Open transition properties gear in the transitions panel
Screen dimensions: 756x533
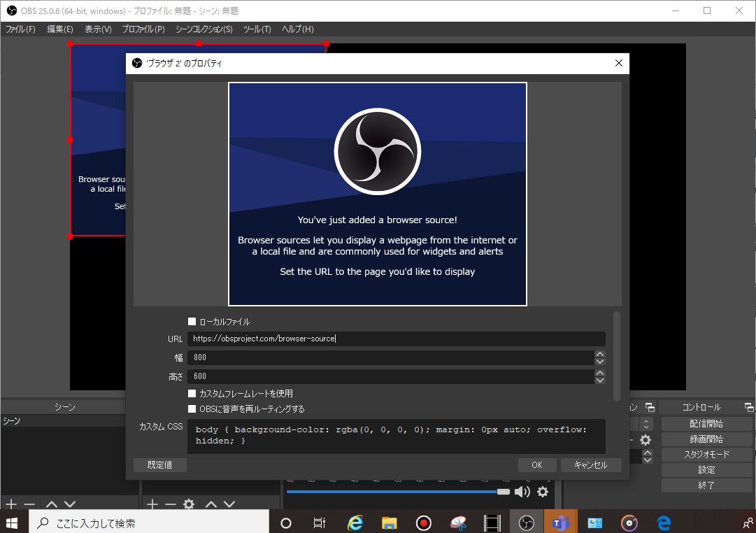(x=645, y=440)
